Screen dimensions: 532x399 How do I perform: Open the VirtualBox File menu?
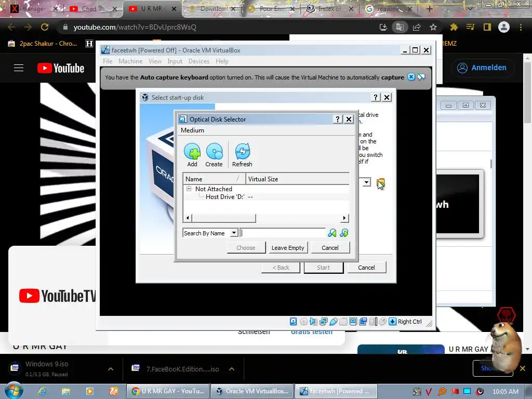pos(108,61)
